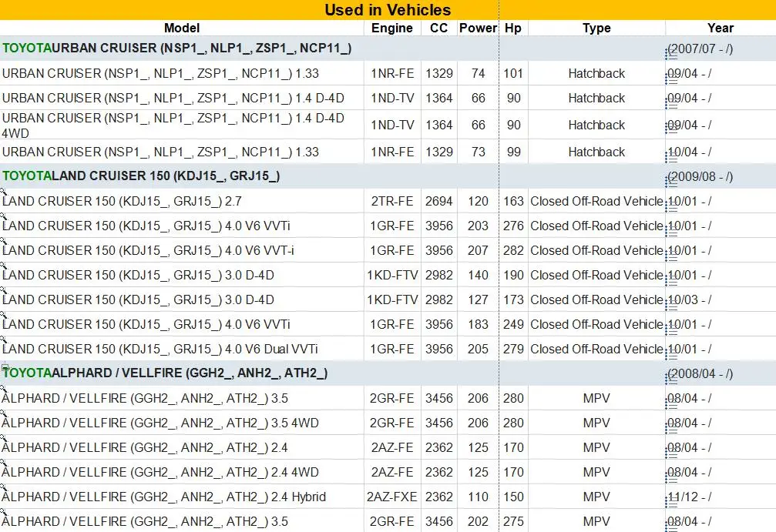Image resolution: width=776 pixels, height=532 pixels.
Task: Click the "(2009/08 - /)" year cell
Action: [700, 177]
